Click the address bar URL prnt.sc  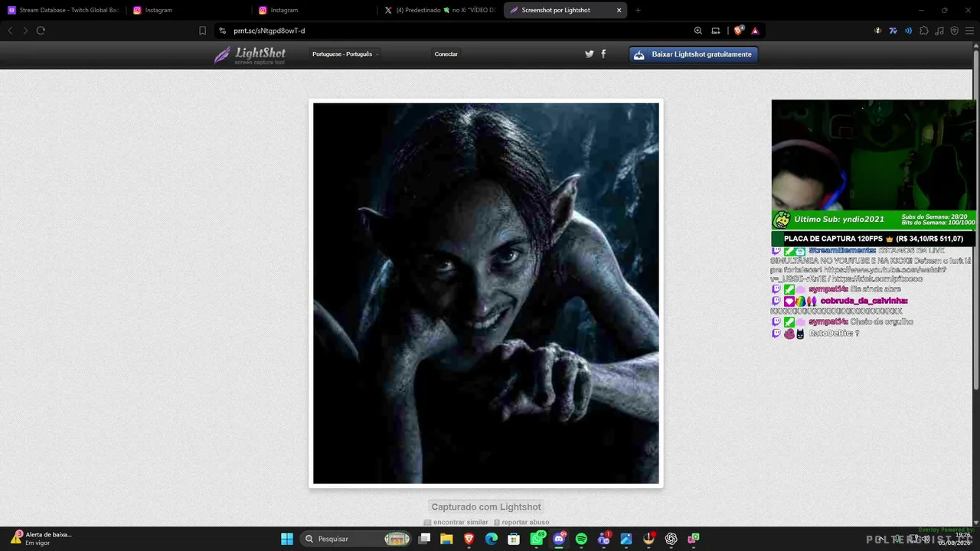coord(269,31)
